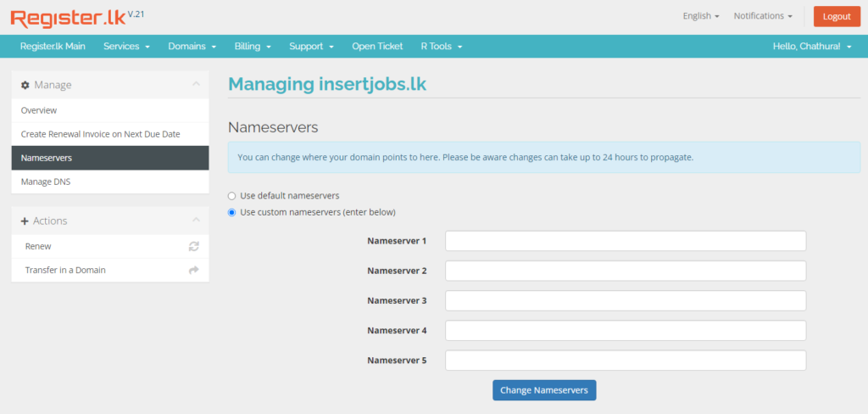Click Open Ticket in the navigation bar
Image resolution: width=868 pixels, height=414 pixels.
[x=377, y=47]
